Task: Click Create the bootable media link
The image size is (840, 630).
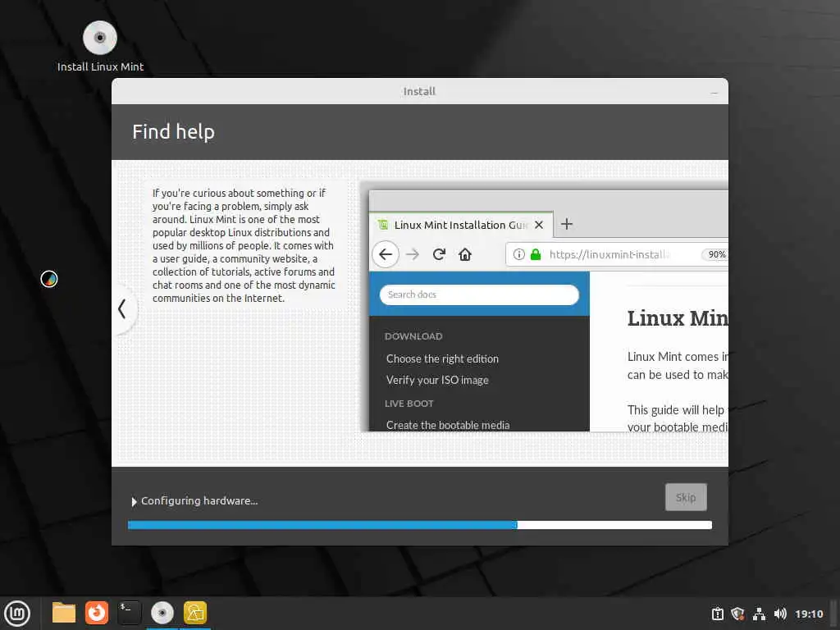Action: coord(448,425)
